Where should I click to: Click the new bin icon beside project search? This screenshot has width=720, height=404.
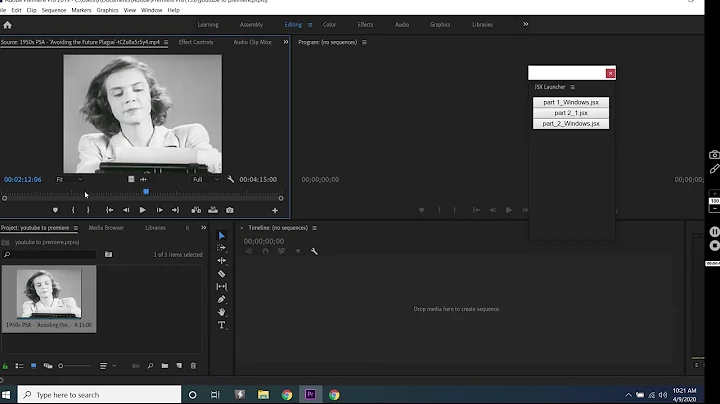click(108, 254)
